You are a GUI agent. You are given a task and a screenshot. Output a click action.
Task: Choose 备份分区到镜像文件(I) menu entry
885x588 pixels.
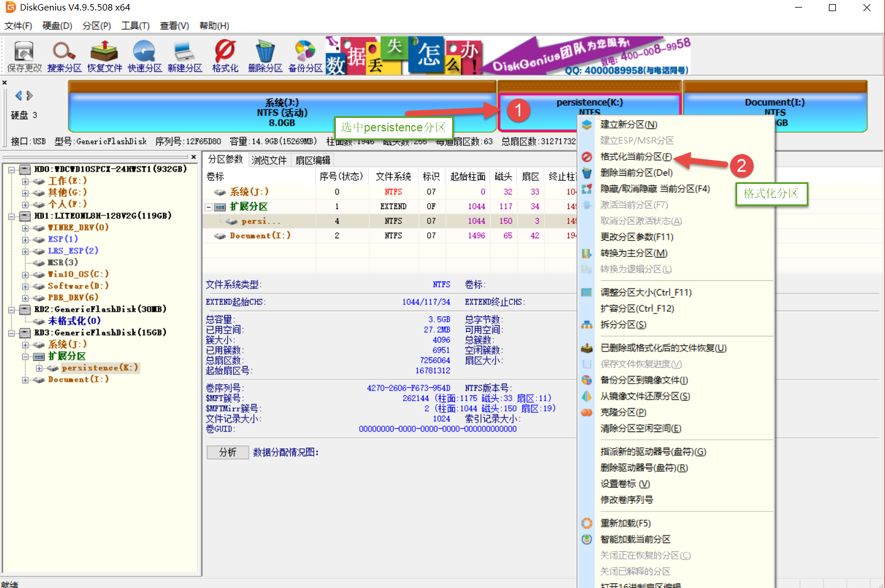click(676, 380)
